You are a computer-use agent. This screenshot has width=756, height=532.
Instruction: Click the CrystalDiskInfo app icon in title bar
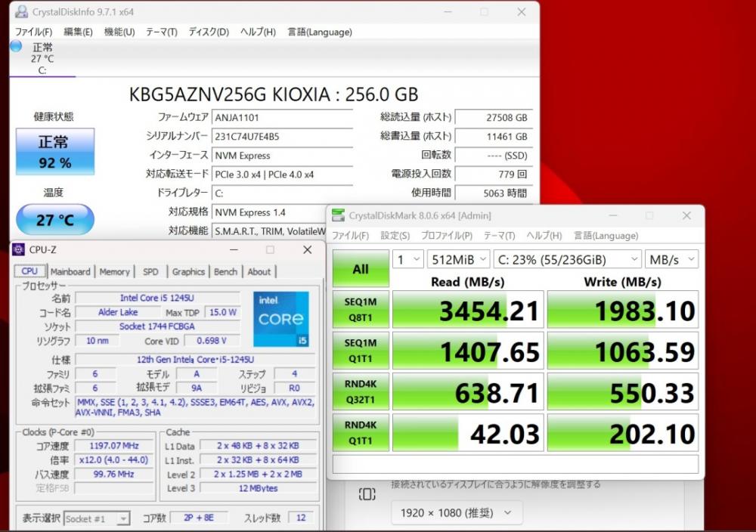point(22,11)
